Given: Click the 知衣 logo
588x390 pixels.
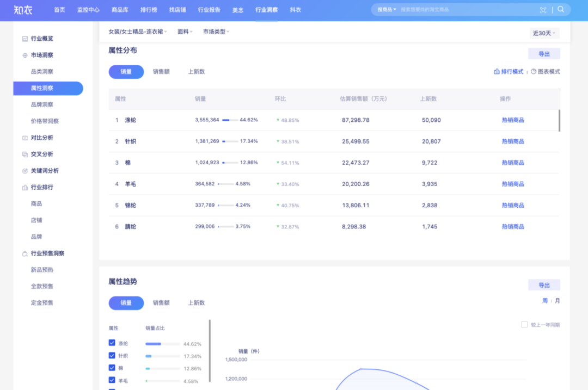Looking at the screenshot, I should 23,10.
